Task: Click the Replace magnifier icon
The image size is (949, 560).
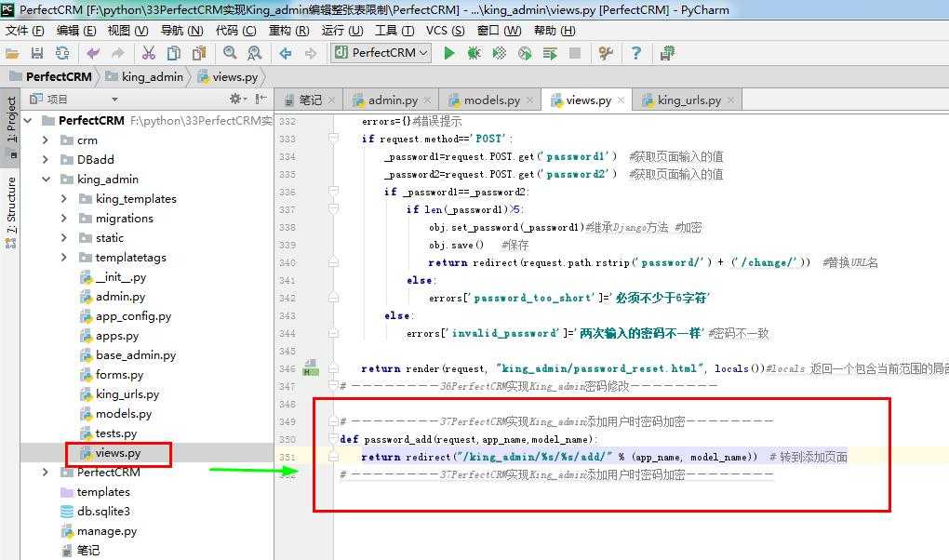Action: pos(255,53)
